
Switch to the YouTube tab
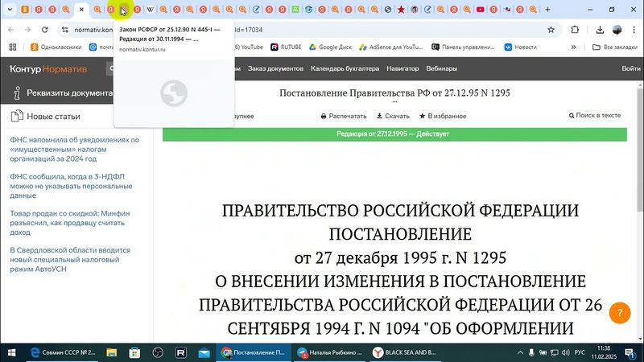pyautogui.click(x=480, y=9)
